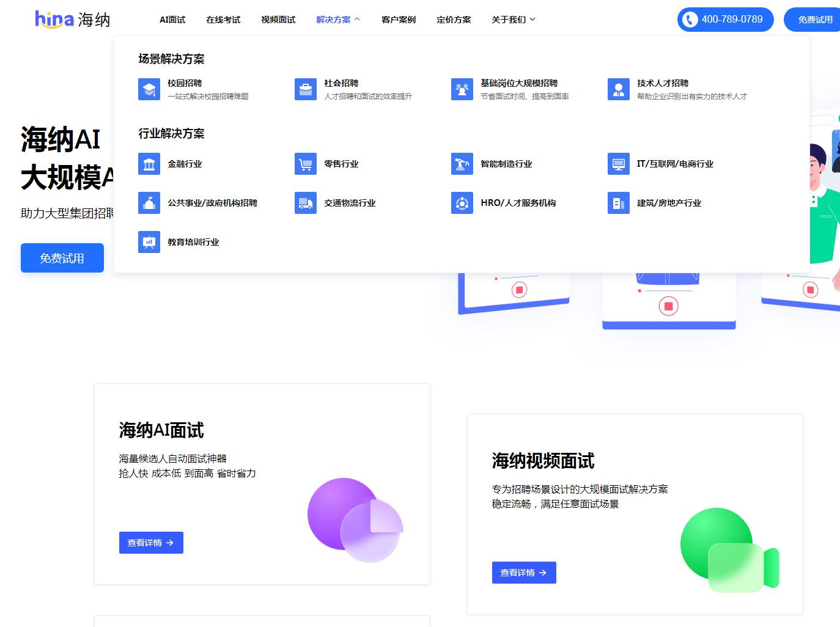
Task: Open the 技术人才招聘 link
Action: (x=663, y=83)
